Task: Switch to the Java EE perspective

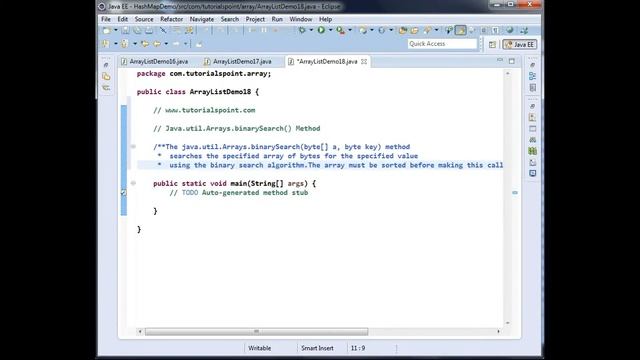Action: pyautogui.click(x=520, y=44)
